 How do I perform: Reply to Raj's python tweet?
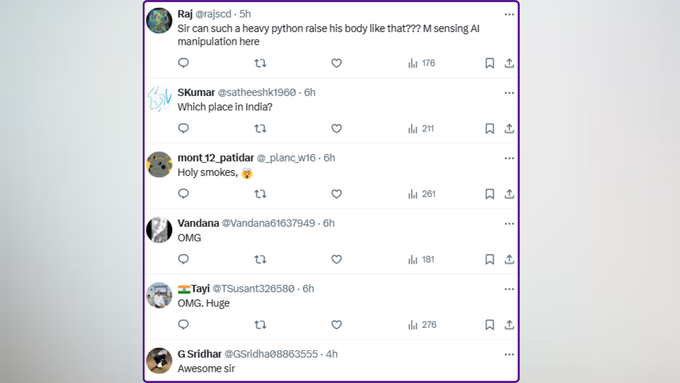click(x=183, y=63)
